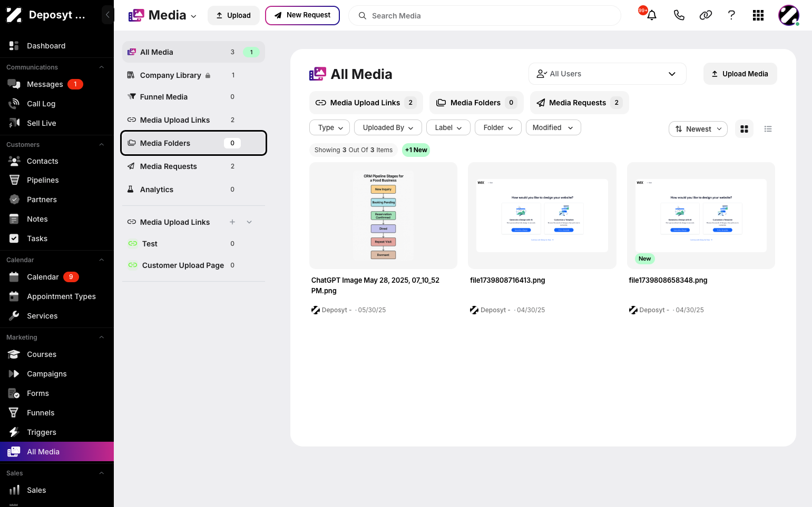Open the ChatGPT Image CRM pipeline thumbnail

[x=383, y=216]
